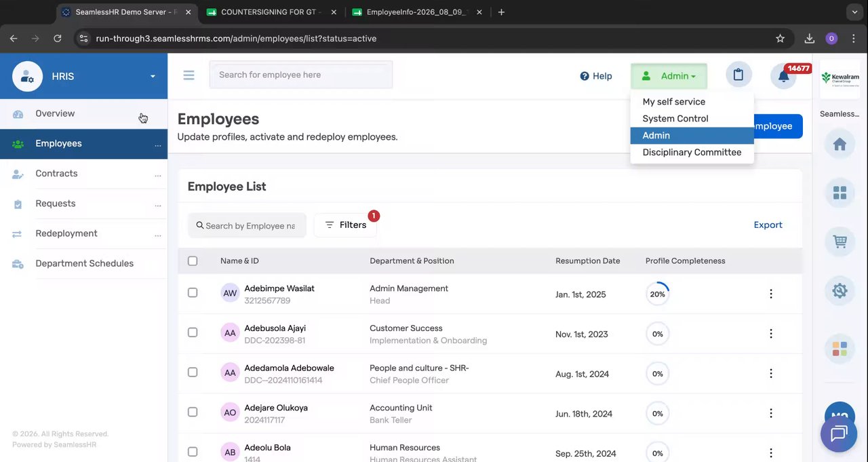
Task: Go back to previous page
Action: pos(14,39)
